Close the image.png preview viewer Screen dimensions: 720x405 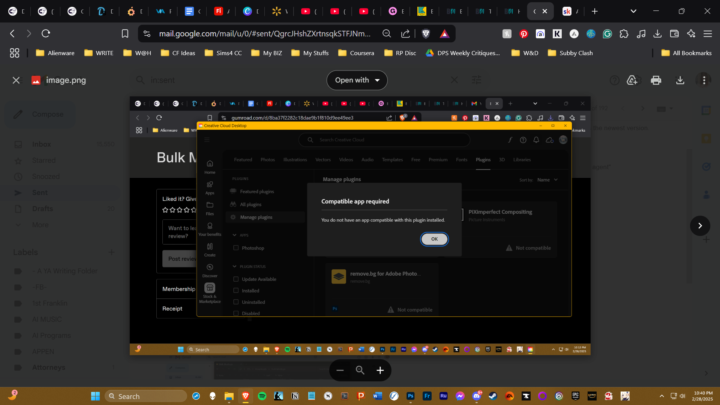click(16, 80)
